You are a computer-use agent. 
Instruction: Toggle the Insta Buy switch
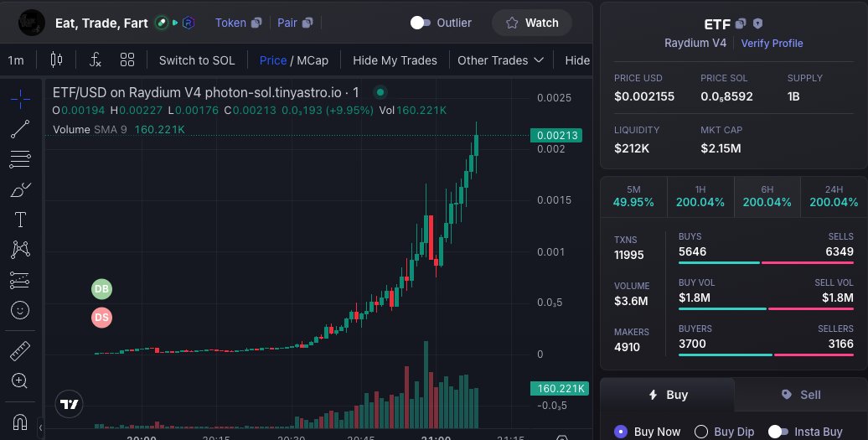778,432
